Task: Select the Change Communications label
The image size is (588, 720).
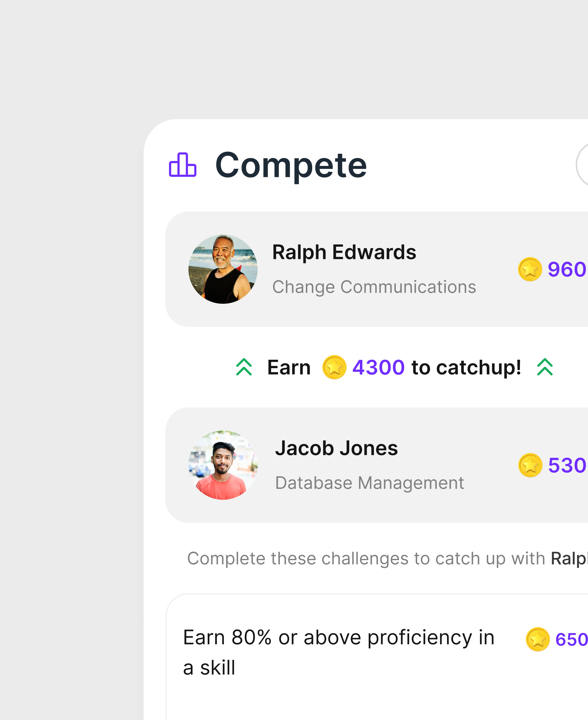Action: pos(374,287)
